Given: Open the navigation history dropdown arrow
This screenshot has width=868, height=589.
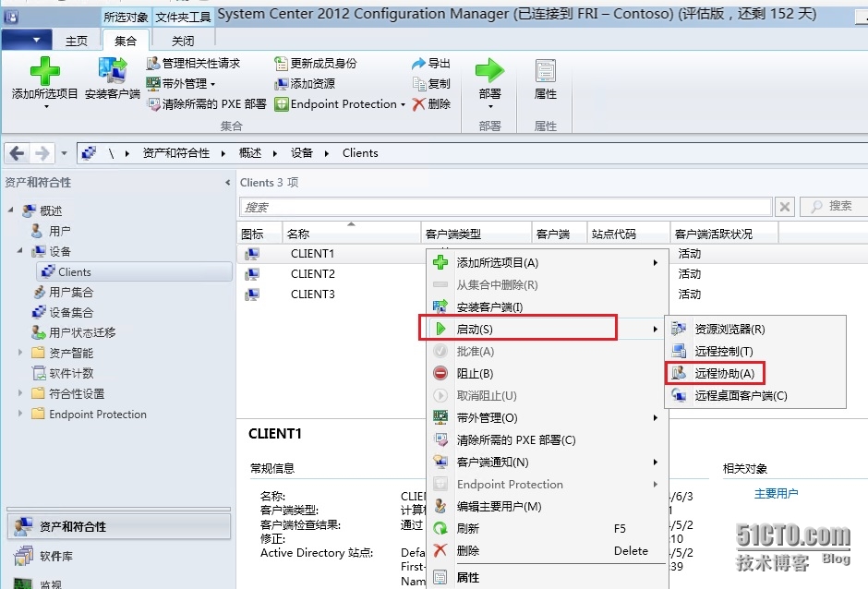Looking at the screenshot, I should (x=65, y=152).
